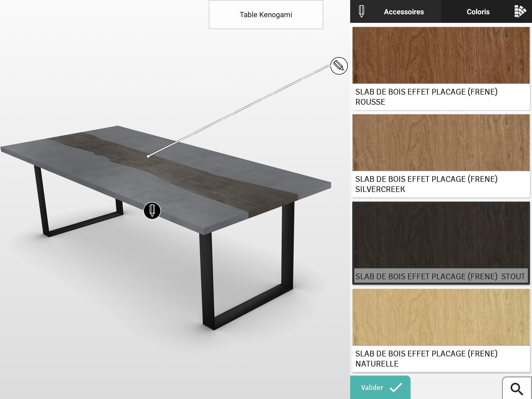The image size is (532, 399).
Task: Confirm the selection with Valider
Action: click(x=380, y=387)
